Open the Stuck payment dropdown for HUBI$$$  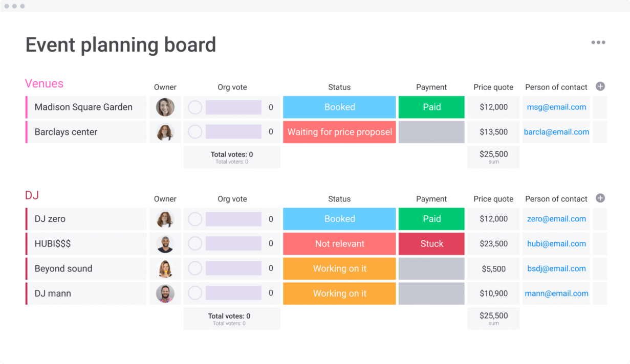(x=431, y=244)
